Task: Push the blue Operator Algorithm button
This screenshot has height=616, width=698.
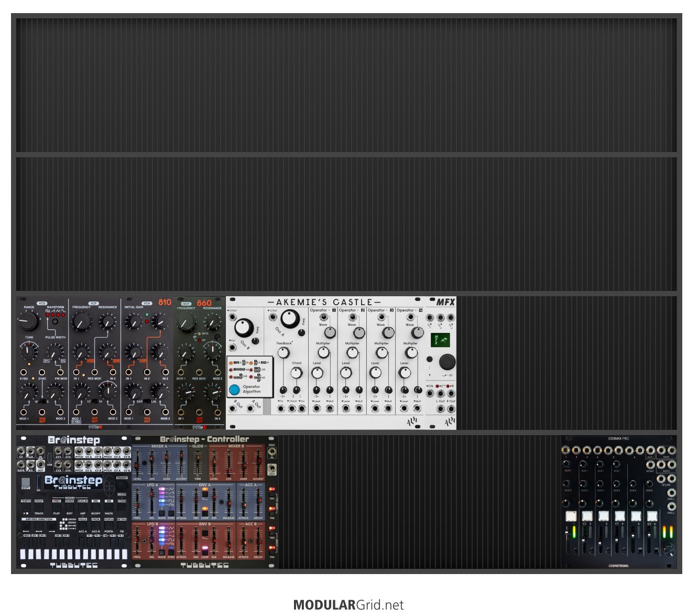Action: [234, 390]
